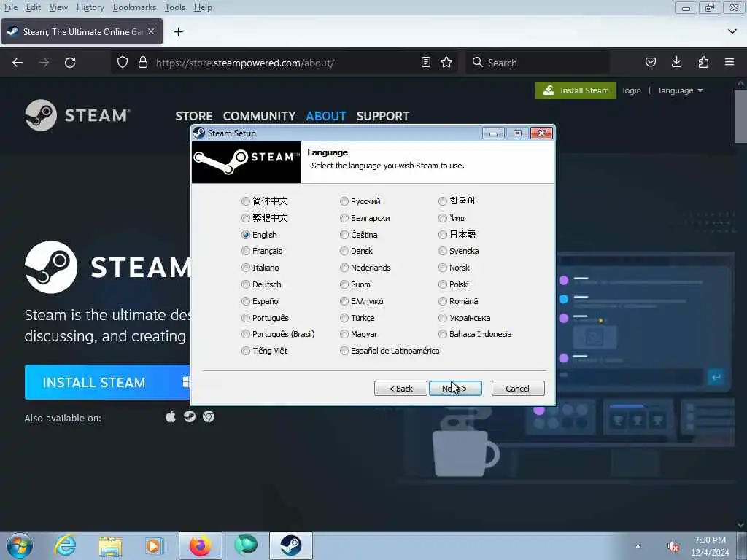Open the Pocket save icon
The image size is (747, 560).
click(650, 63)
